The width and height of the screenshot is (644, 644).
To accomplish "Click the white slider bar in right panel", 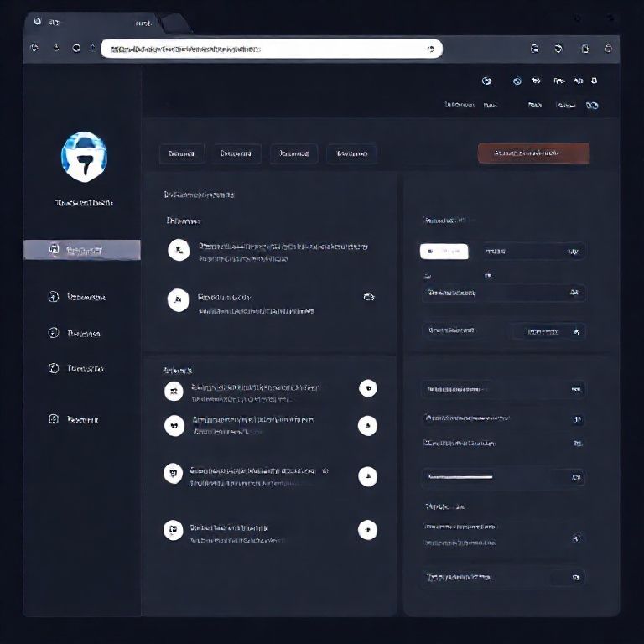I will pos(460,477).
